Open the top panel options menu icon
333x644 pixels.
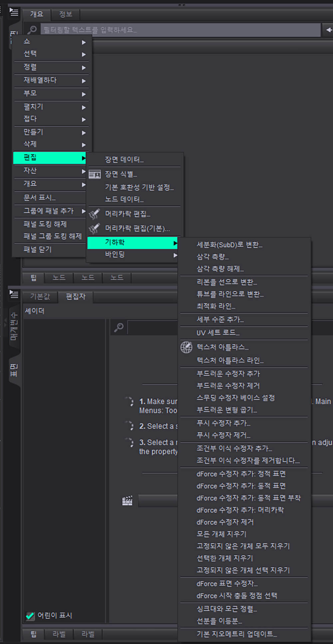[x=14, y=12]
